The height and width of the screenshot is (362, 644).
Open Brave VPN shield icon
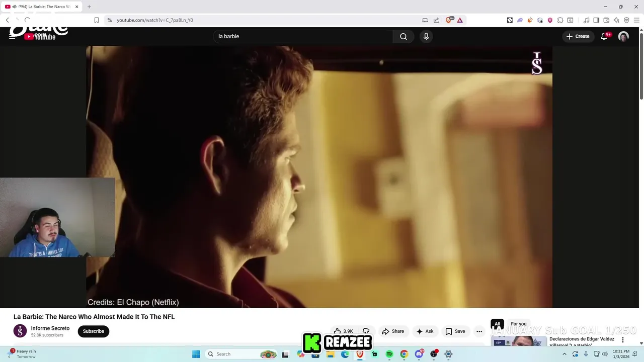[626, 20]
